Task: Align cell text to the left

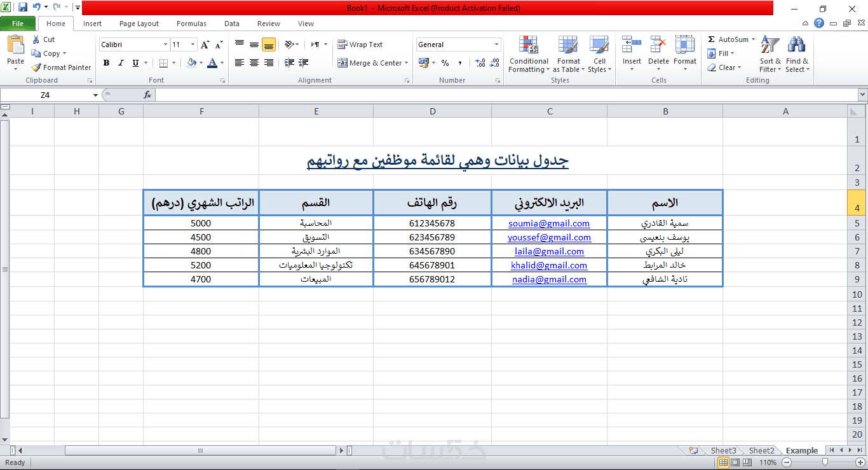Action: (240, 63)
